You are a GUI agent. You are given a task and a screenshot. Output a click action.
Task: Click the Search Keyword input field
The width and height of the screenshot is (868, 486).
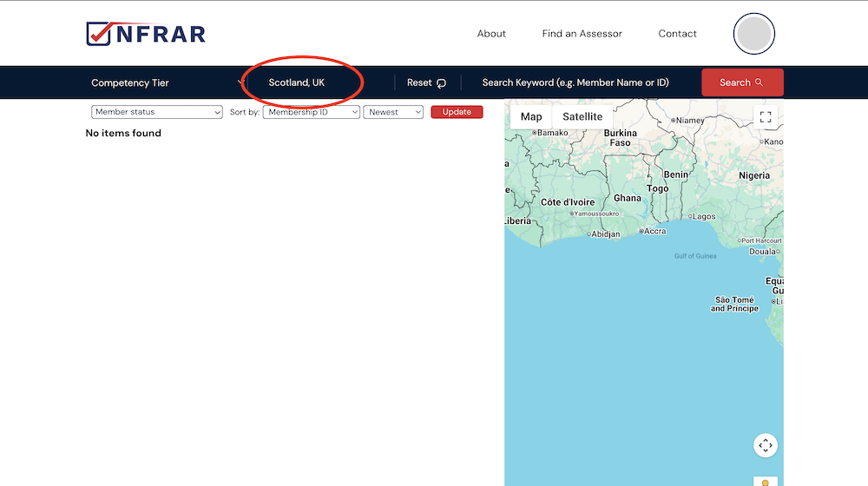pyautogui.click(x=575, y=83)
